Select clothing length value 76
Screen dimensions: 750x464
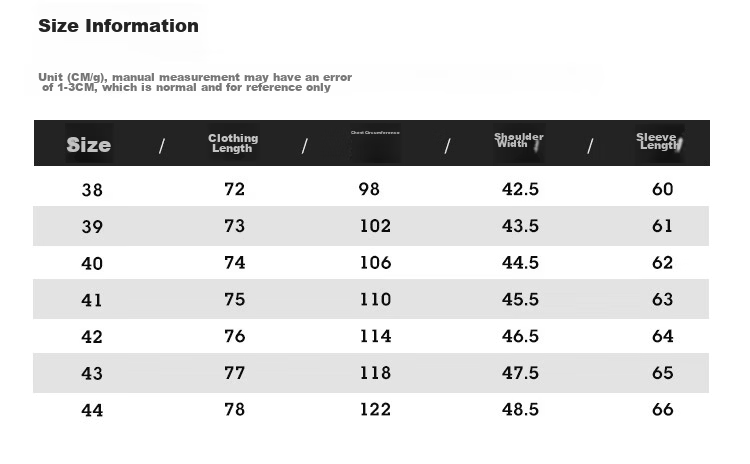click(234, 336)
